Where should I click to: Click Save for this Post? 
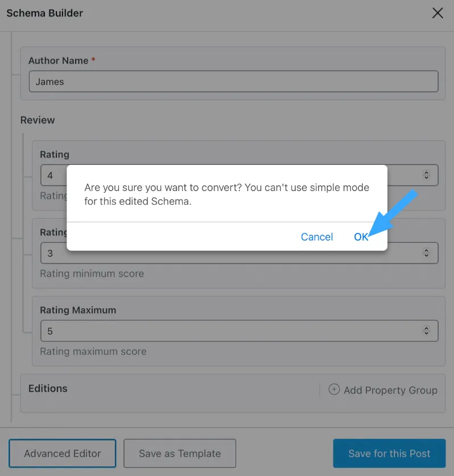click(389, 453)
